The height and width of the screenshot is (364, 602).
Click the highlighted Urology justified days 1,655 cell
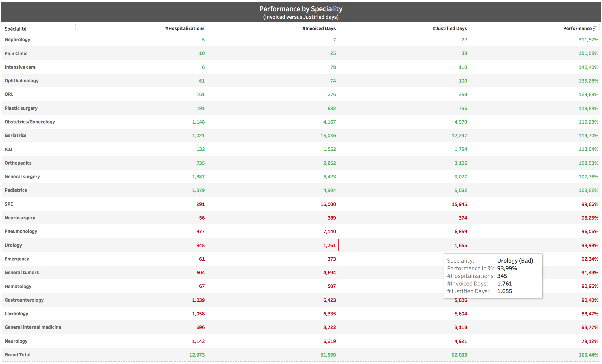pos(403,245)
